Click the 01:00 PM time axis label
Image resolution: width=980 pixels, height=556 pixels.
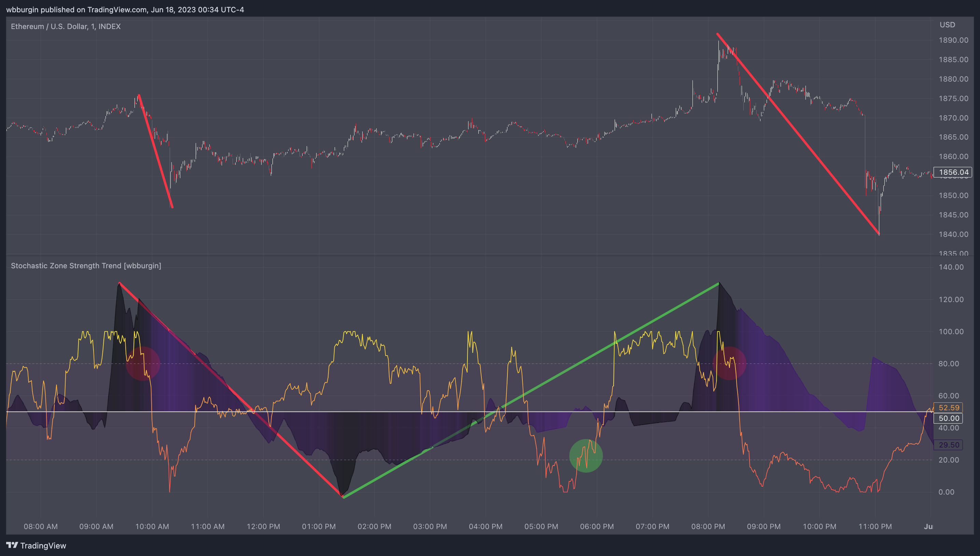point(319,526)
